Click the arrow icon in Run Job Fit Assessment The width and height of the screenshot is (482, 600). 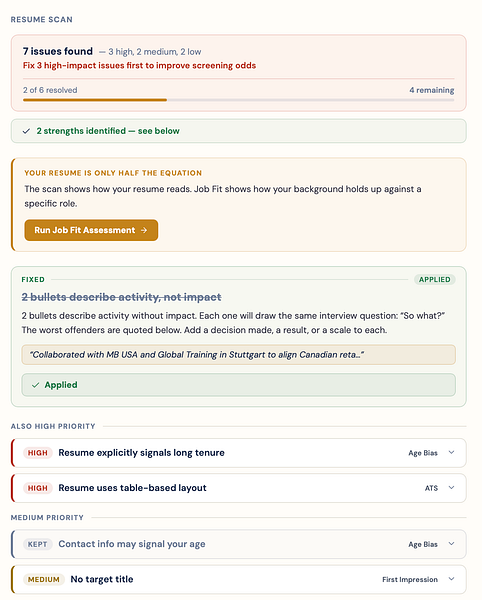pyautogui.click(x=144, y=230)
